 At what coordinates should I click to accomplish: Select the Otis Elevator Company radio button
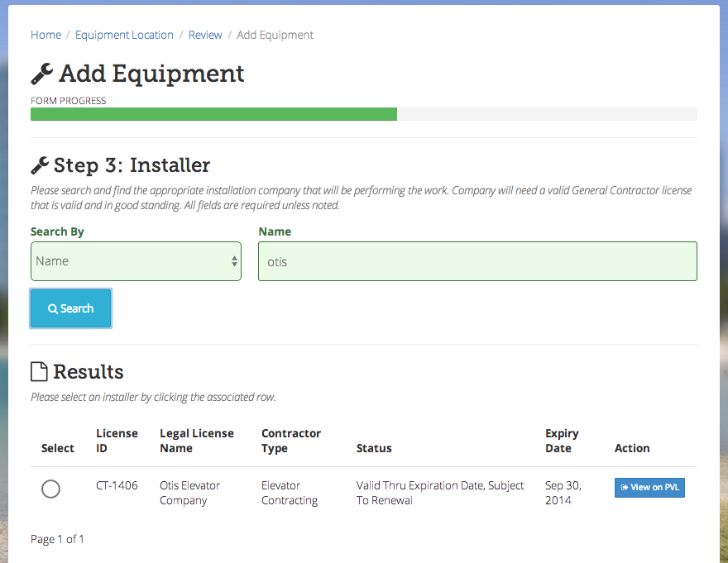(x=50, y=489)
